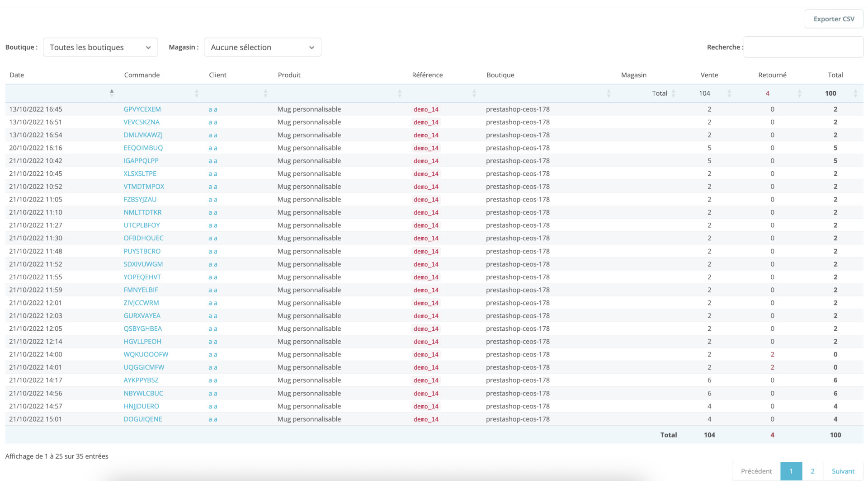
Task: Sort by Référence column arrow icon
Action: [474, 93]
